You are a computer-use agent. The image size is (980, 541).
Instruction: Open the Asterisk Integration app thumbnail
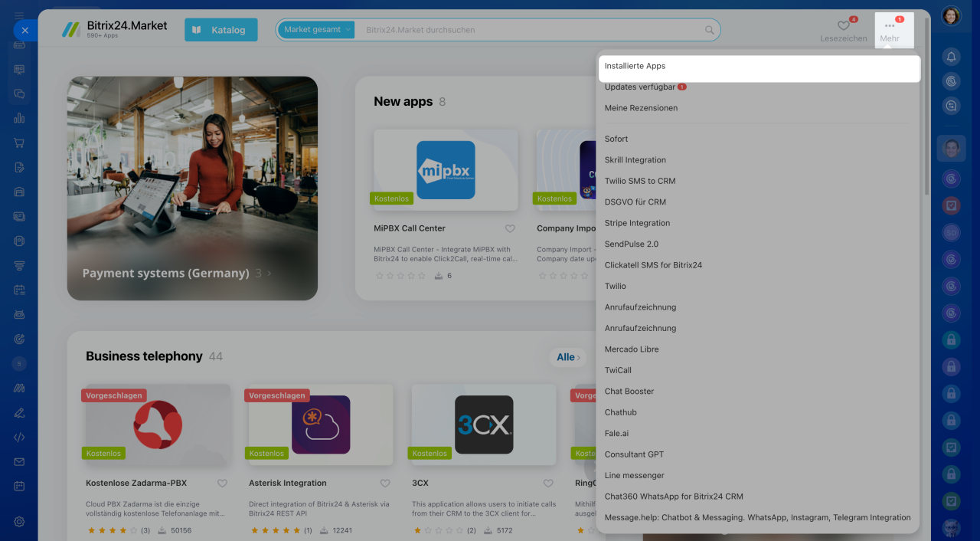(321, 424)
